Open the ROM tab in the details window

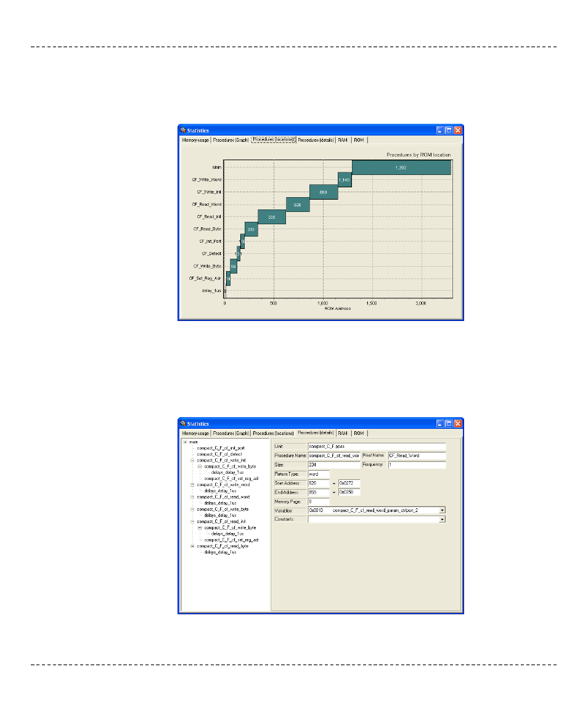click(359, 434)
